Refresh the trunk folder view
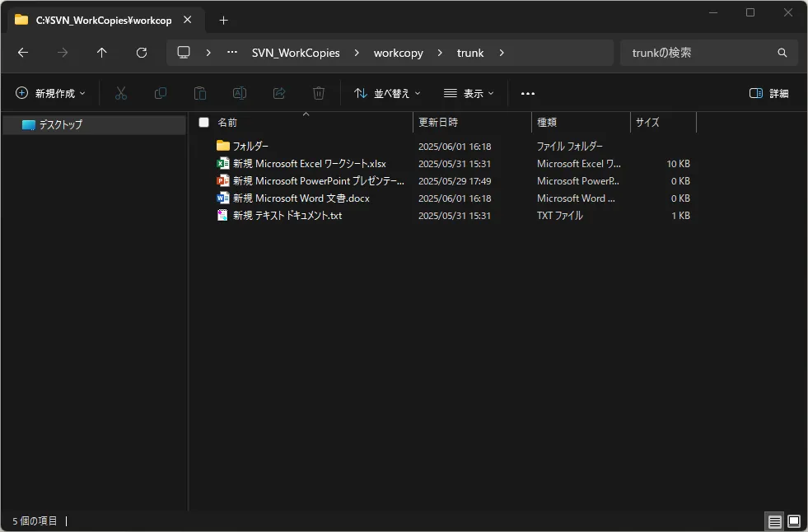The height and width of the screenshot is (532, 808). click(142, 53)
